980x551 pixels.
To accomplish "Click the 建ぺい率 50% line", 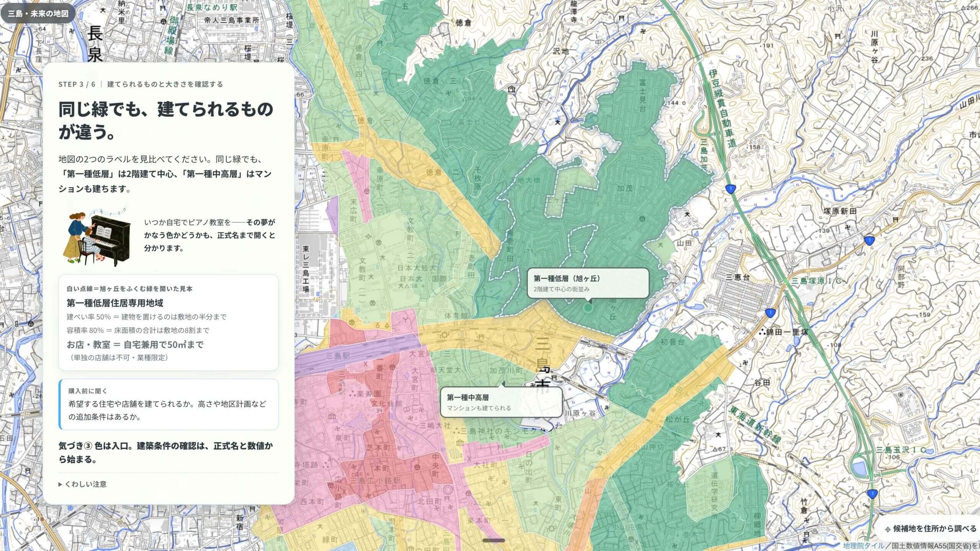I will coord(147,317).
